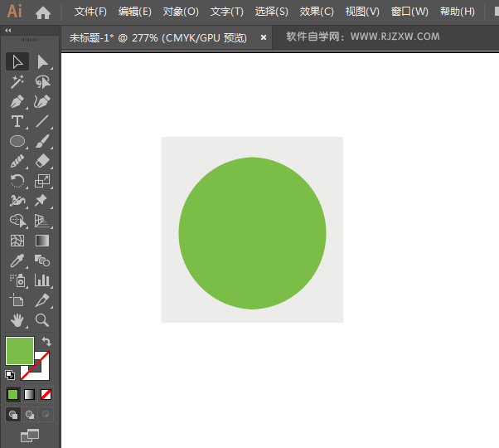Select the Direct Selection tool

(x=42, y=61)
